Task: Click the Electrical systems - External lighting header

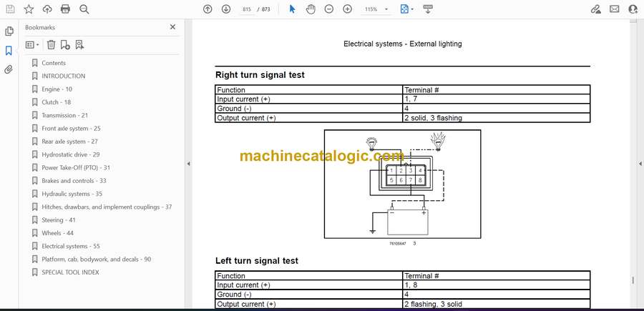Action: tap(402, 44)
